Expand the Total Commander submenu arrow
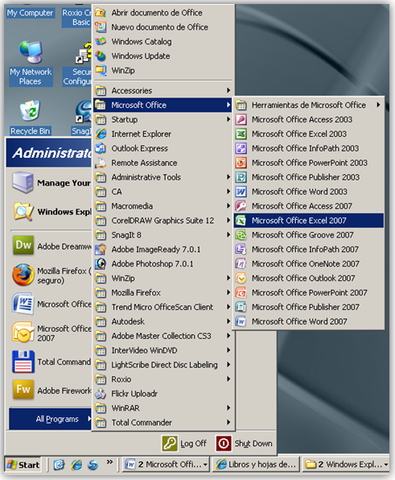Screen dimensions: 395x480 pyautogui.click(x=228, y=422)
